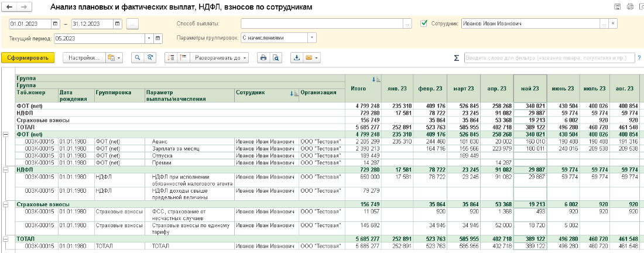The height and width of the screenshot is (253, 644).
Task: Click sort icon in Сотрудник column header
Action: click(294, 94)
